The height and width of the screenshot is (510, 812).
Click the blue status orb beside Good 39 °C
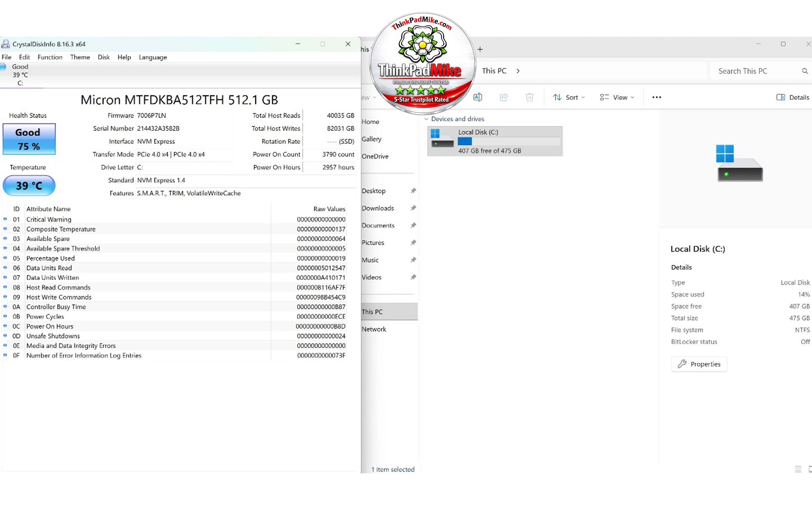tap(3, 67)
